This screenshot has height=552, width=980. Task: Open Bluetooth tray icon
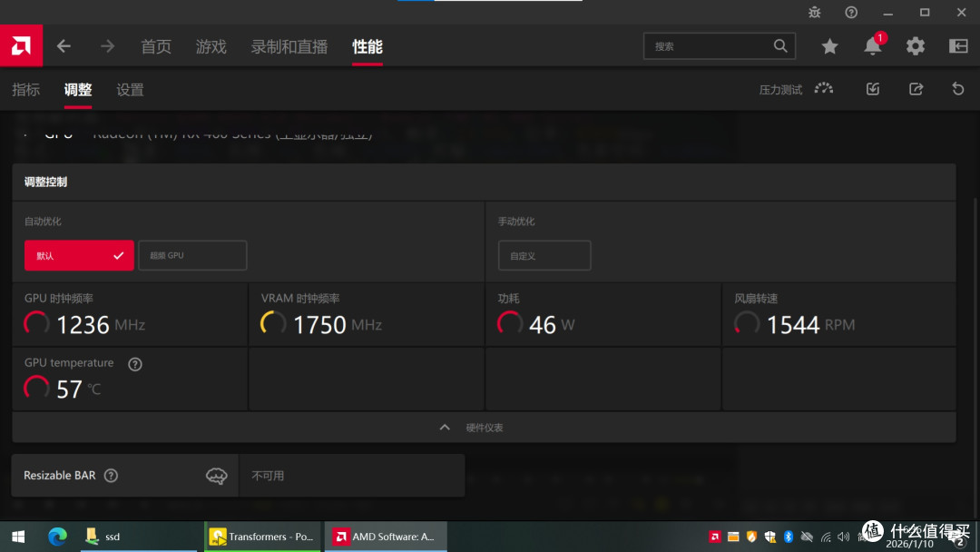[789, 537]
